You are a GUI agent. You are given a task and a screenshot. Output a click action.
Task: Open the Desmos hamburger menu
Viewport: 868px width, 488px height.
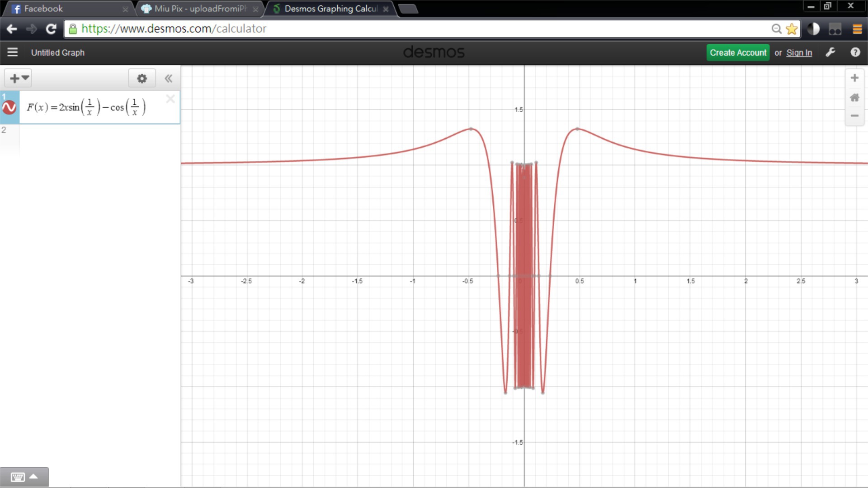pos(13,52)
